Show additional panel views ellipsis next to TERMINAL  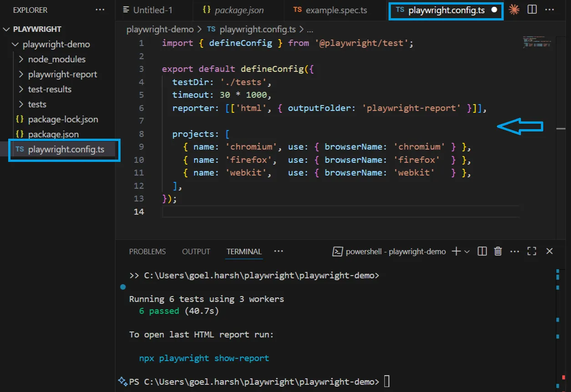pos(279,251)
